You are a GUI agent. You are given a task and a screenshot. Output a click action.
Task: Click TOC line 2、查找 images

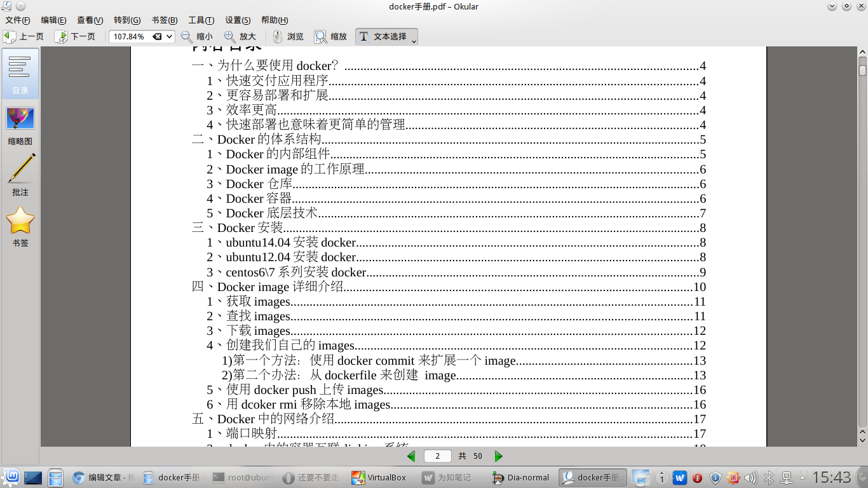456,316
